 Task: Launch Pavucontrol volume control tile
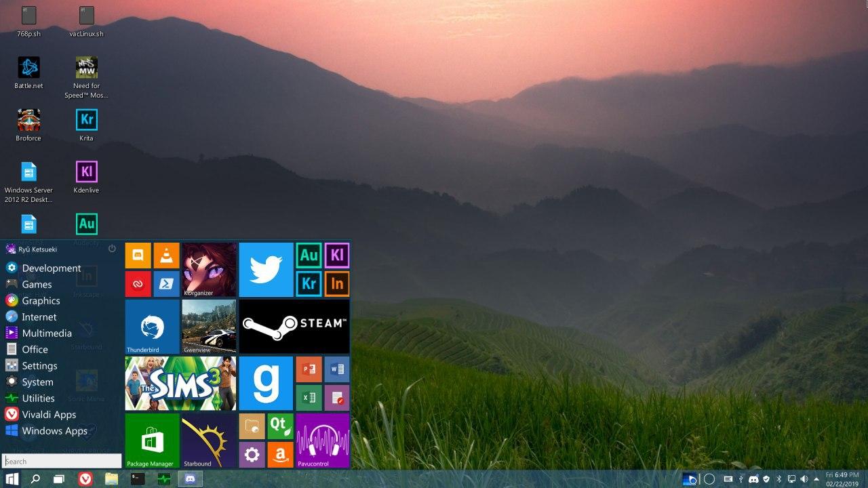pos(322,441)
